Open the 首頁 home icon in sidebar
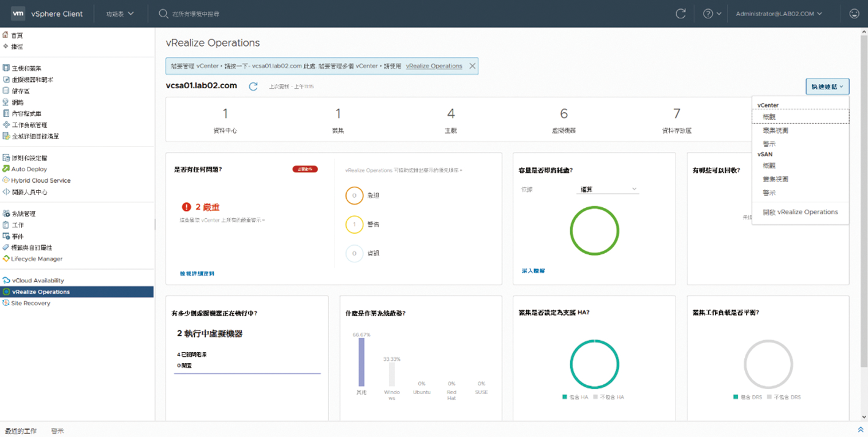 pyautogui.click(x=6, y=35)
